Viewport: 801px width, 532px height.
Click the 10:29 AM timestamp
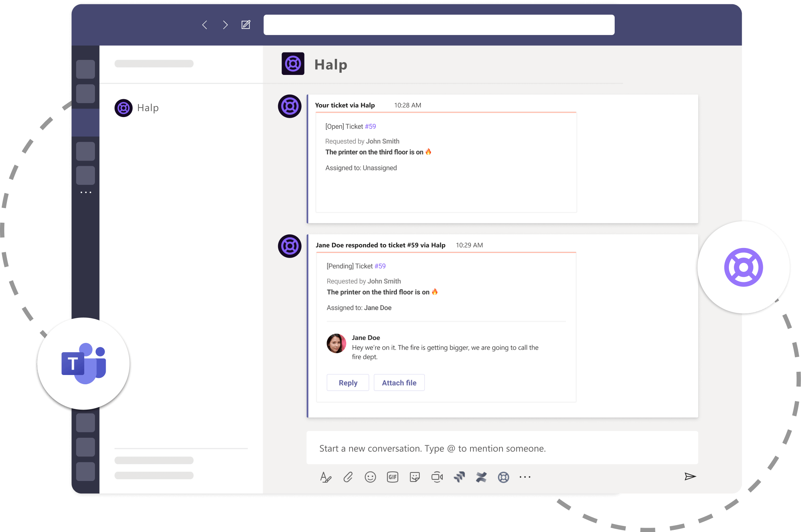[469, 245]
